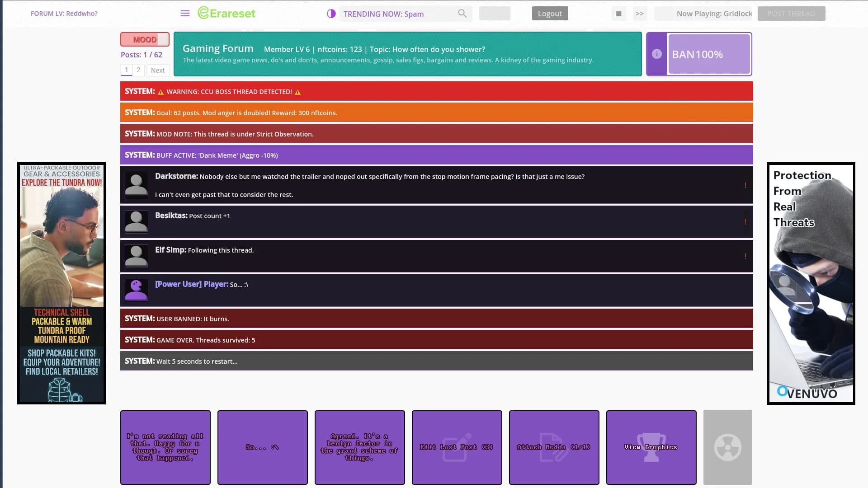Viewport: 868px width, 488px height.
Task: Choose reply "Agreed. It's a benign factor"
Action: point(360,447)
